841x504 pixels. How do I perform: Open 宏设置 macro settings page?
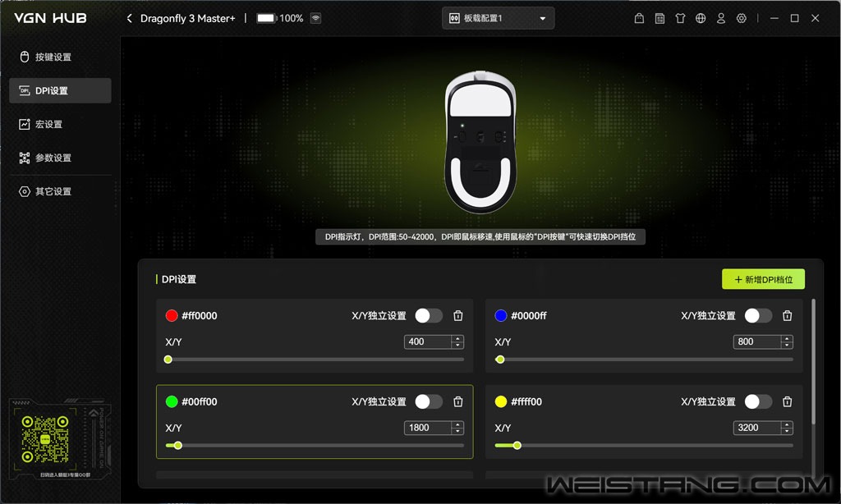click(x=48, y=124)
